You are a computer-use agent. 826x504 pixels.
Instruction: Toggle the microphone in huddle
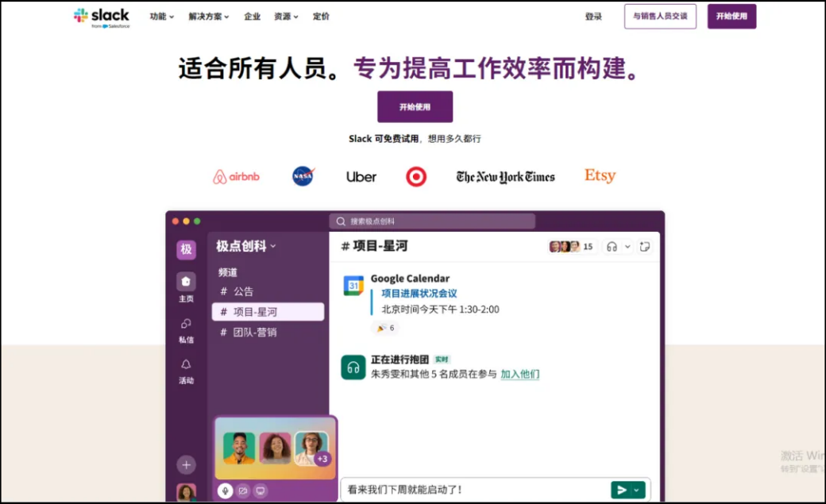pyautogui.click(x=225, y=491)
